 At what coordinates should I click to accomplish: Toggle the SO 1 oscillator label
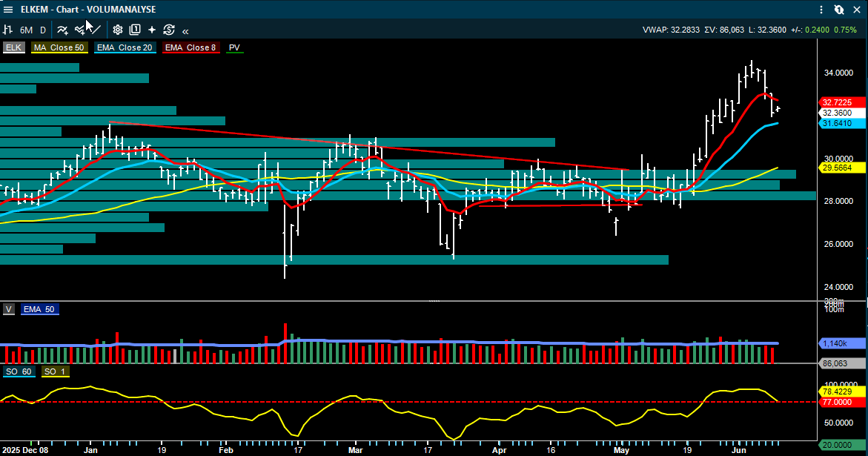click(x=55, y=371)
